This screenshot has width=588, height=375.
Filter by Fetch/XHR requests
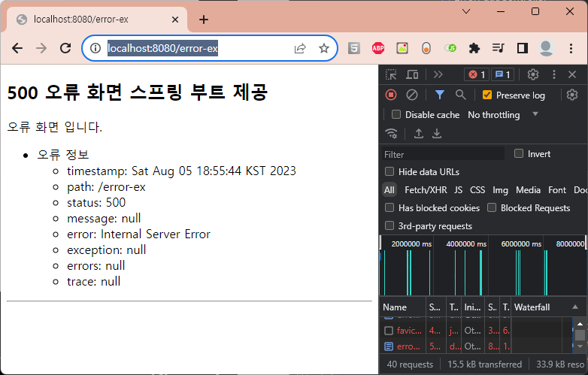tap(426, 190)
